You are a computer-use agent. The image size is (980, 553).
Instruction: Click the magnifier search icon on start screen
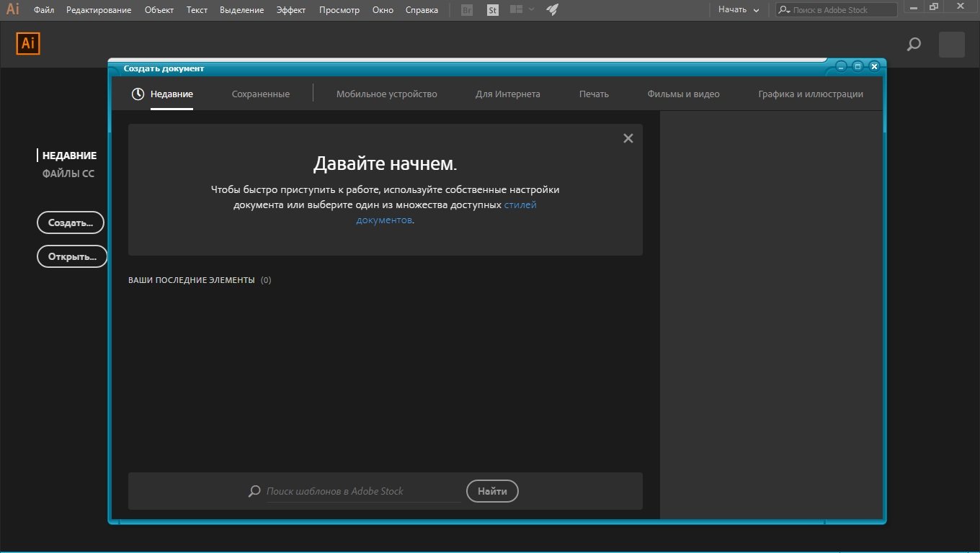click(914, 45)
